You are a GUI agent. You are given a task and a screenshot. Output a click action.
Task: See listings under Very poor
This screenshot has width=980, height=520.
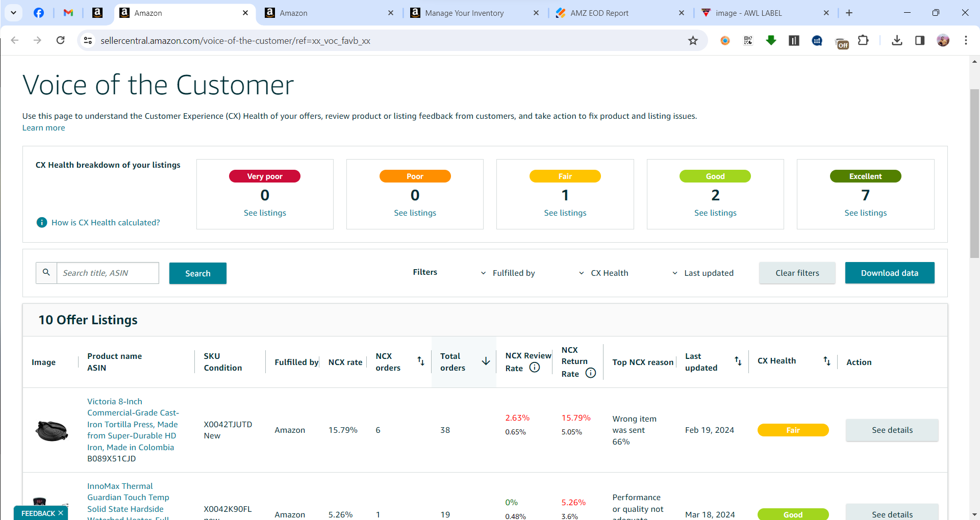pyautogui.click(x=265, y=213)
